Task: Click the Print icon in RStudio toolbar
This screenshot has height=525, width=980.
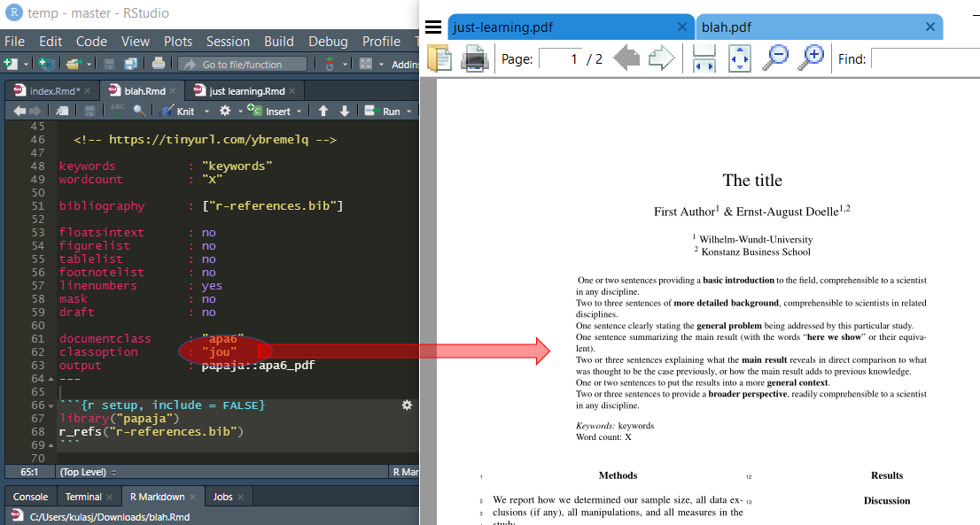Action: click(159, 64)
